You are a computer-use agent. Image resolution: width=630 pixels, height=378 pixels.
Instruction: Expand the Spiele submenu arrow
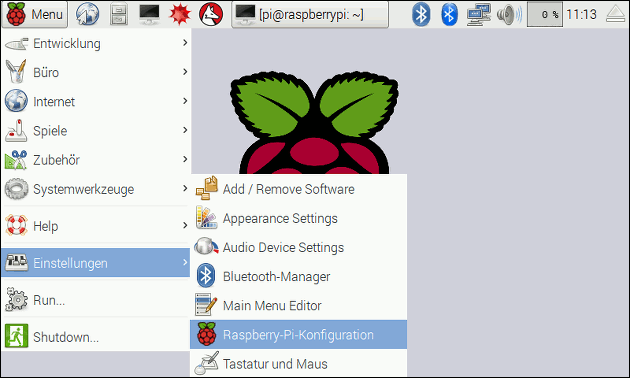pyautogui.click(x=185, y=130)
